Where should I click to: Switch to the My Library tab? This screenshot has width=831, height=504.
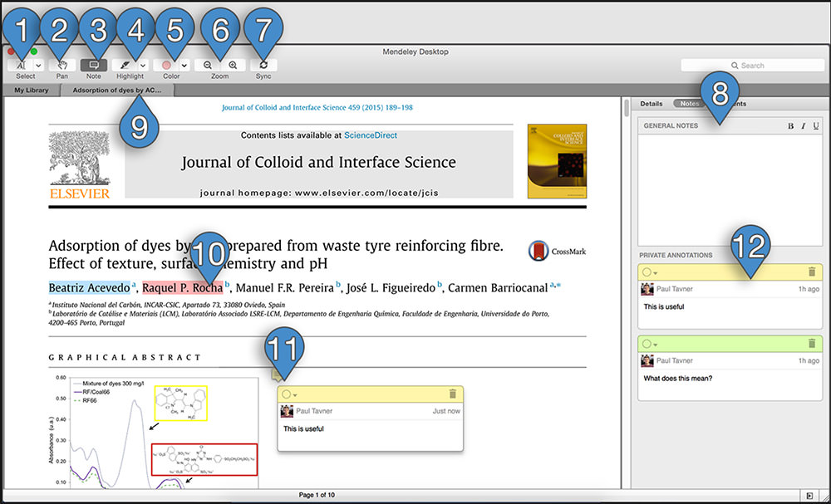32,90
